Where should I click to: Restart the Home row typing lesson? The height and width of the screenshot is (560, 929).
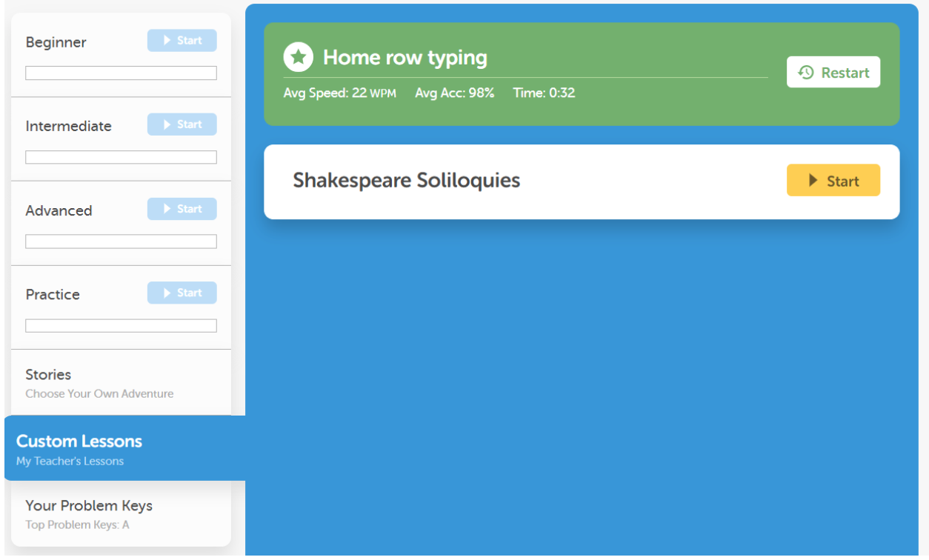[833, 72]
